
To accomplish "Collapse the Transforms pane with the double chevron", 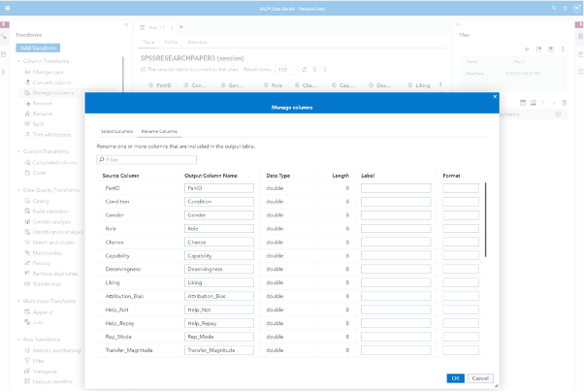I will pos(126,24).
